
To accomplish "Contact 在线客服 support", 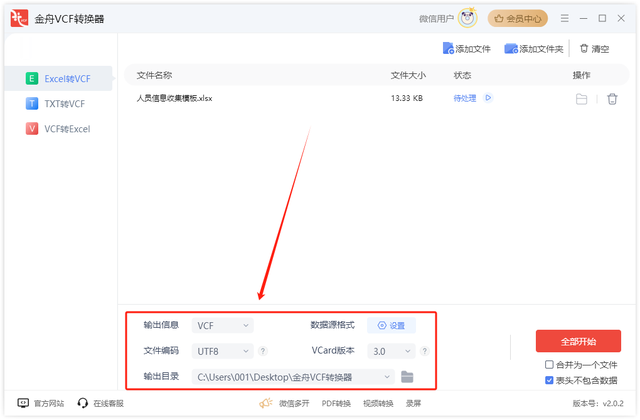I will (108, 404).
